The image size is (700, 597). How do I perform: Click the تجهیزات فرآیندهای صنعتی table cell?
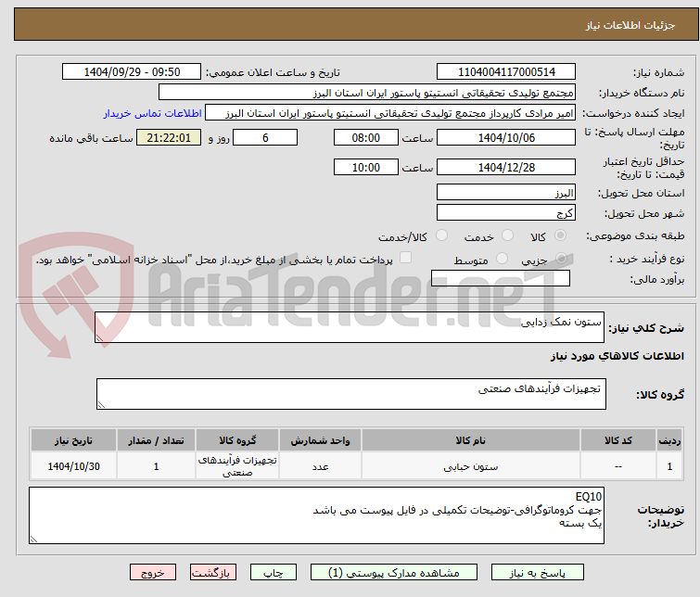(x=237, y=466)
